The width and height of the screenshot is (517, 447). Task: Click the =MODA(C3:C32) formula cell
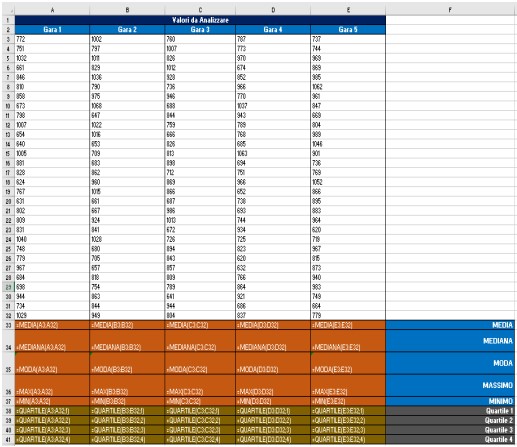[200, 363]
